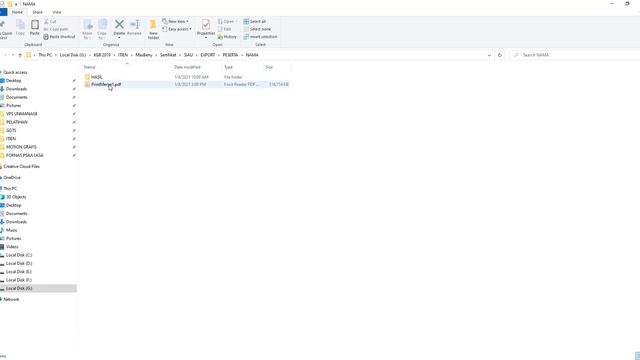Switch to the Share ribbon tab
The width and height of the screenshot is (640, 360).
[38, 12]
